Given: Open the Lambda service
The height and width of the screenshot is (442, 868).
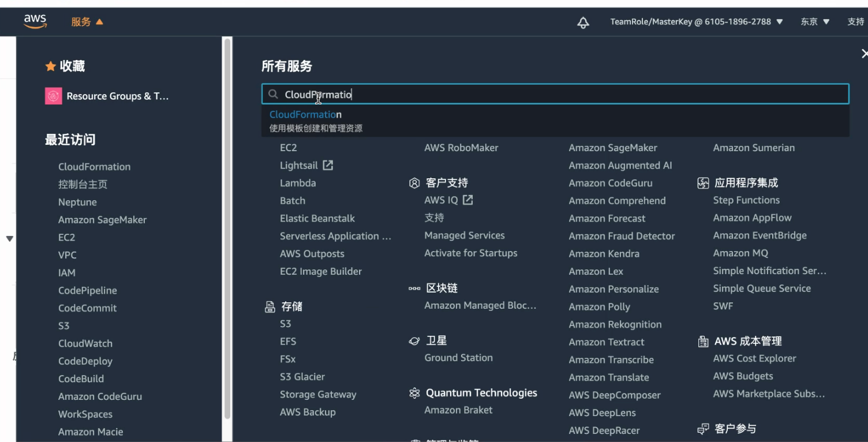Looking at the screenshot, I should pos(298,183).
